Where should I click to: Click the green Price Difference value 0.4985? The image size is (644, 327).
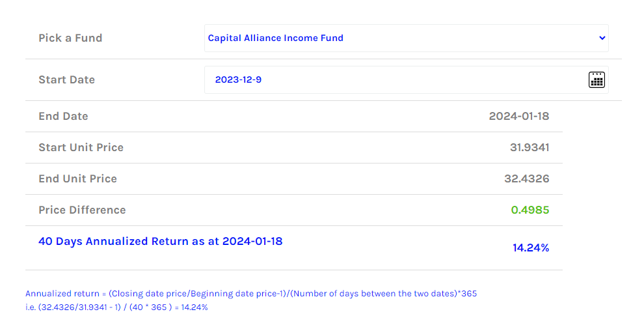point(530,210)
